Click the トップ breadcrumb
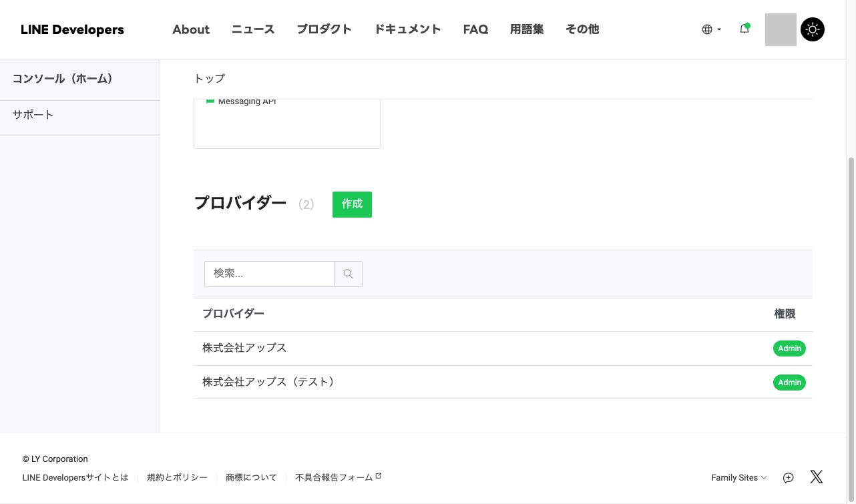This screenshot has height=504, width=856. (210, 79)
